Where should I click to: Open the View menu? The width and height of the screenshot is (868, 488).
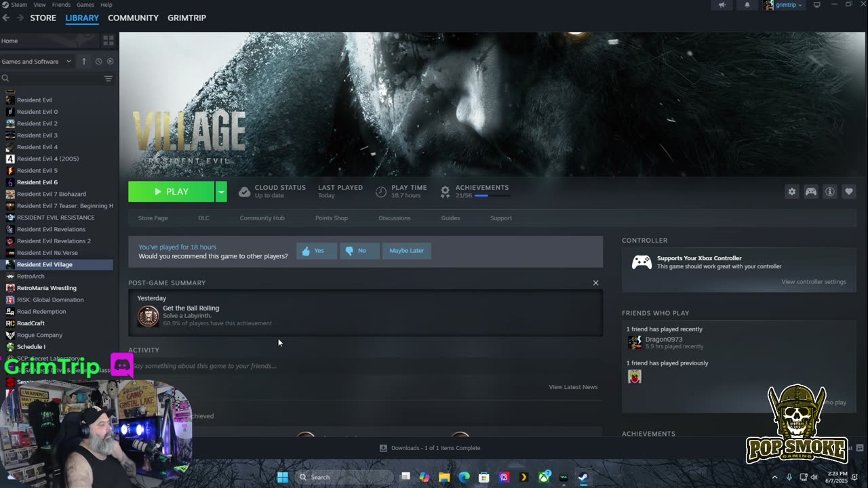point(39,5)
